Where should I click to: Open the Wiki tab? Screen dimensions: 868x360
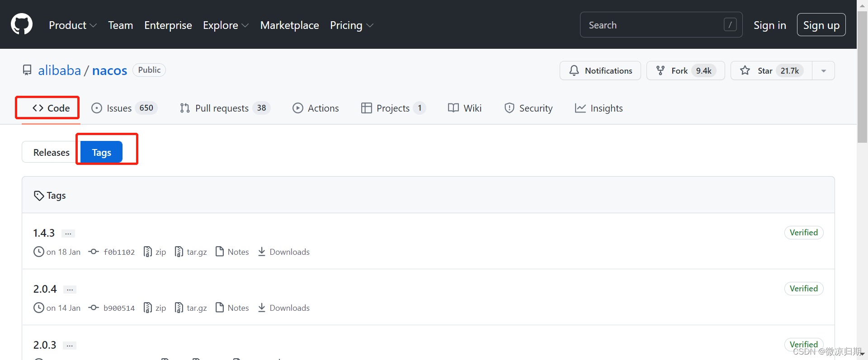(464, 108)
